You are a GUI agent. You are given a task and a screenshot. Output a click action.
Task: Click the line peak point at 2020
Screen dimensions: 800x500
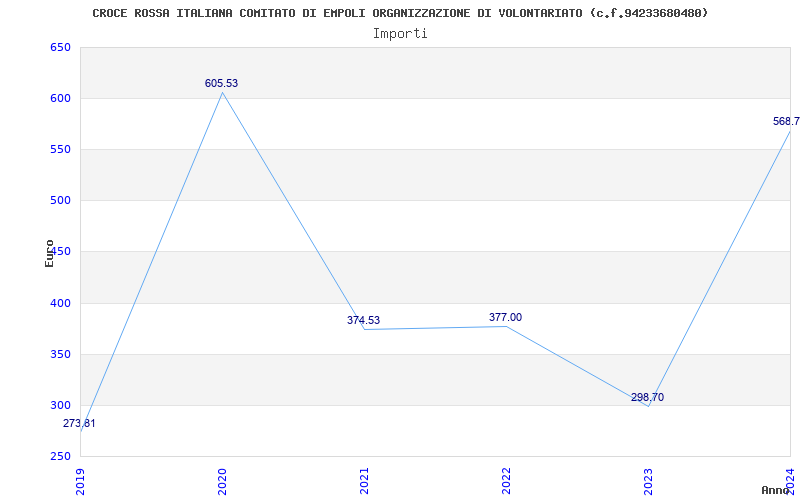[222, 93]
